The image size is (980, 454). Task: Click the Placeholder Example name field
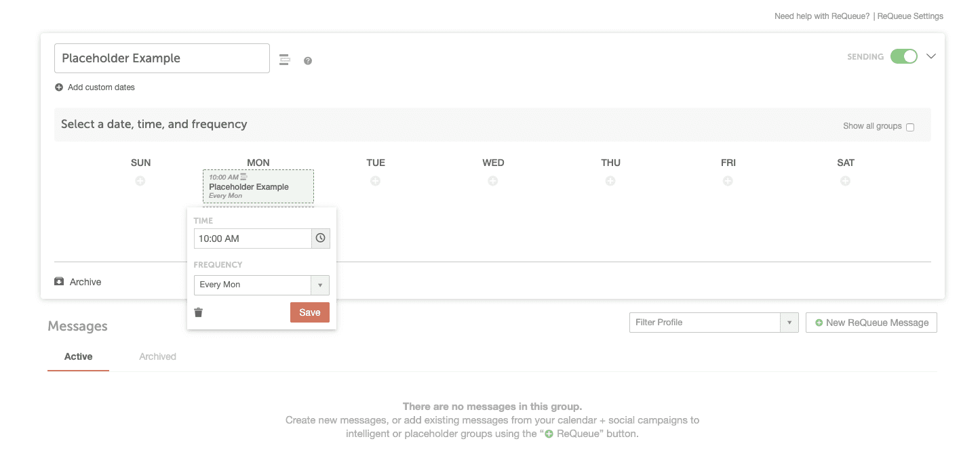[162, 58]
